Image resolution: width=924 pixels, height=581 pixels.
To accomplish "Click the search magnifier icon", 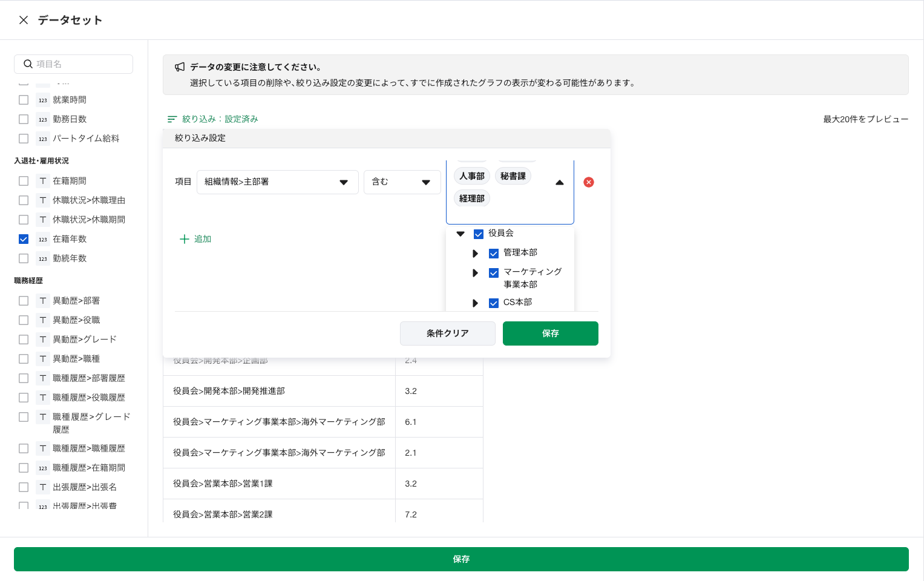I will click(x=28, y=64).
